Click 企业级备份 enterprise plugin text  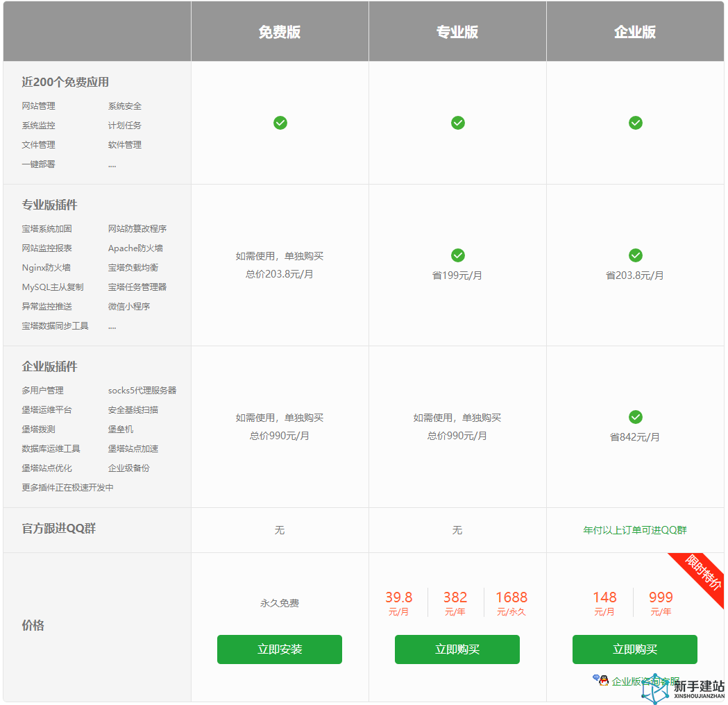129,468
